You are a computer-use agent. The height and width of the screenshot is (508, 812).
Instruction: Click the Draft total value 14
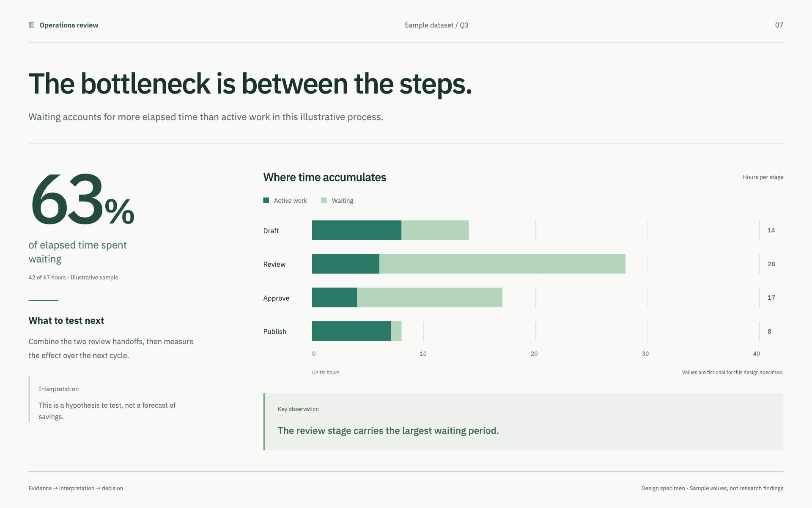tap(771, 230)
